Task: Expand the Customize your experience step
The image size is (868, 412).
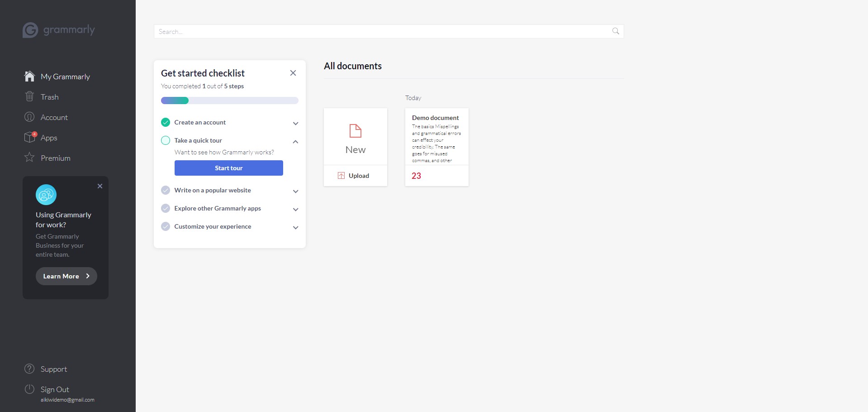Action: tap(295, 227)
